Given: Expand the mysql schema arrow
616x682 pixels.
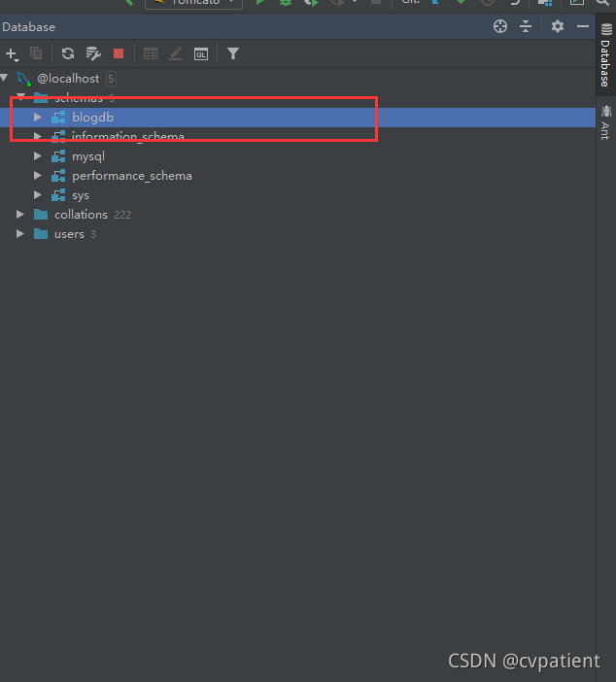Looking at the screenshot, I should point(38,155).
